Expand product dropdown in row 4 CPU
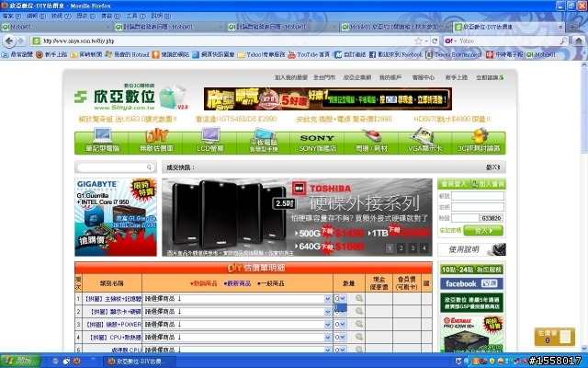The height and width of the screenshot is (368, 588). pyautogui.click(x=327, y=338)
